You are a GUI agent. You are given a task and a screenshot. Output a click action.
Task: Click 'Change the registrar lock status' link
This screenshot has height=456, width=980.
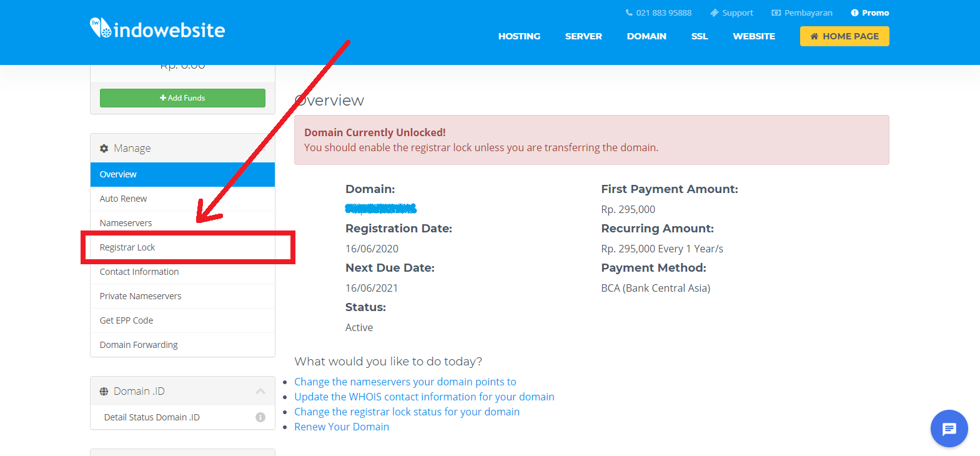407,412
